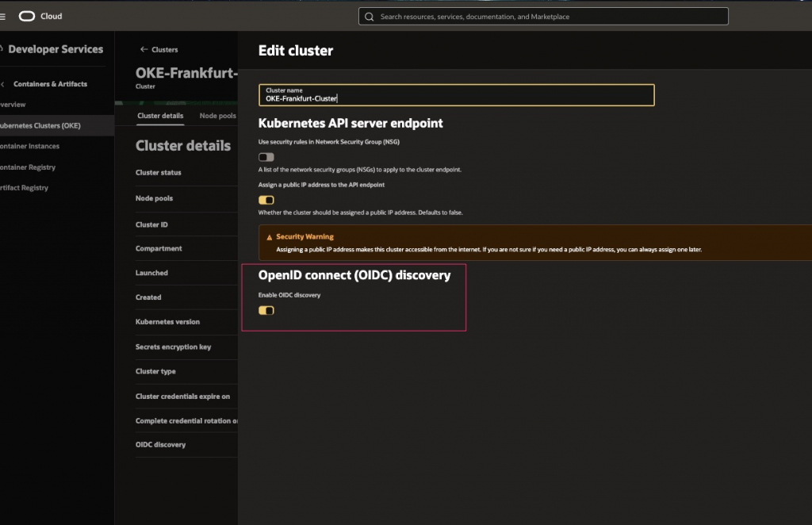Select Cluster credentials expire on label
The image size is (812, 525).
click(182, 396)
